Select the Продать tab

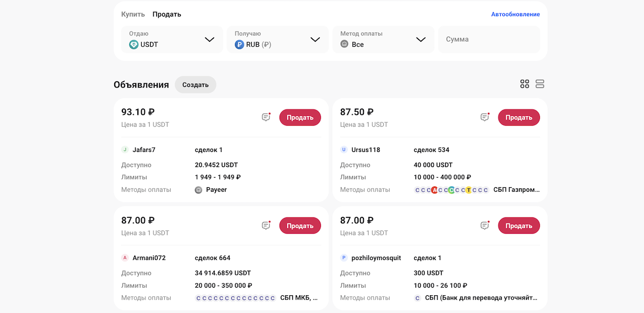point(166,14)
